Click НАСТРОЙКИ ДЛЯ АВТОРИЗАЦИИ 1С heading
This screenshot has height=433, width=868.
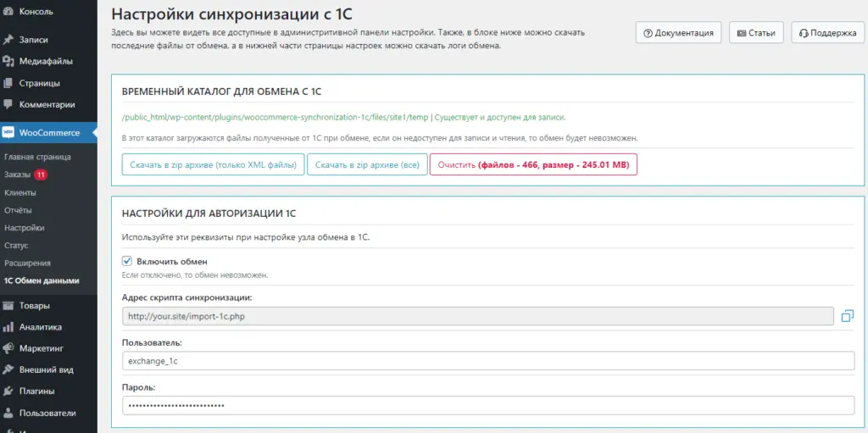pos(210,214)
